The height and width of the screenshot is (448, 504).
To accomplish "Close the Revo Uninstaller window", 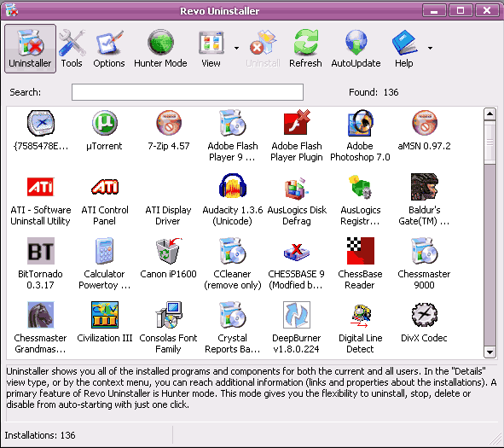I will click(487, 10).
